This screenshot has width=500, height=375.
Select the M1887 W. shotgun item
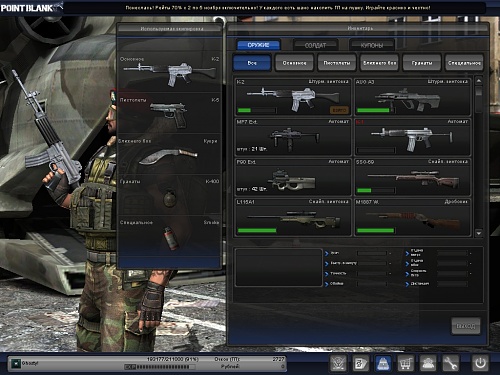pyautogui.click(x=413, y=218)
